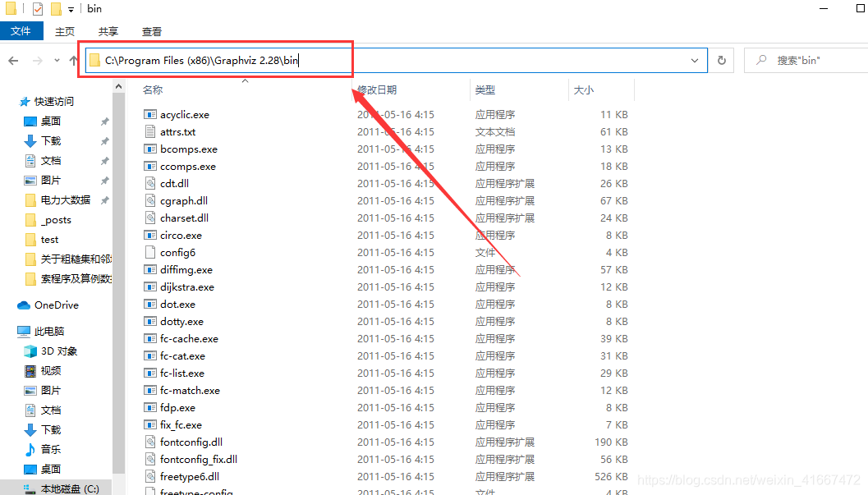Select the file name fc-cache.exe
The width and height of the screenshot is (868, 495).
189,338
